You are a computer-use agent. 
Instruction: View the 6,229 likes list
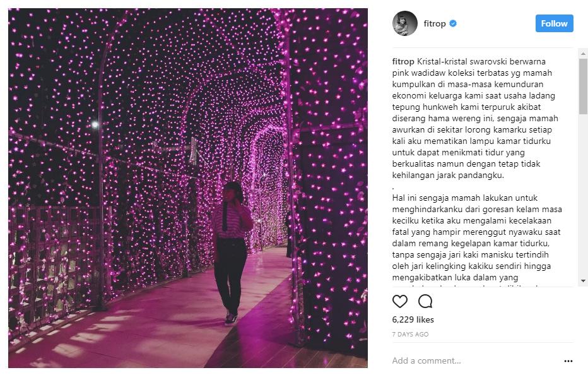point(413,320)
